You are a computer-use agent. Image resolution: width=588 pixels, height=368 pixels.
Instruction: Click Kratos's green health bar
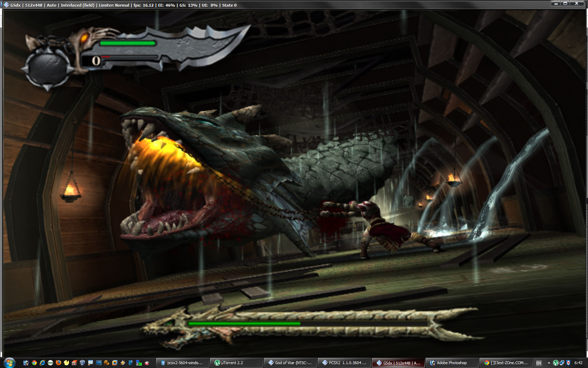tap(127, 43)
